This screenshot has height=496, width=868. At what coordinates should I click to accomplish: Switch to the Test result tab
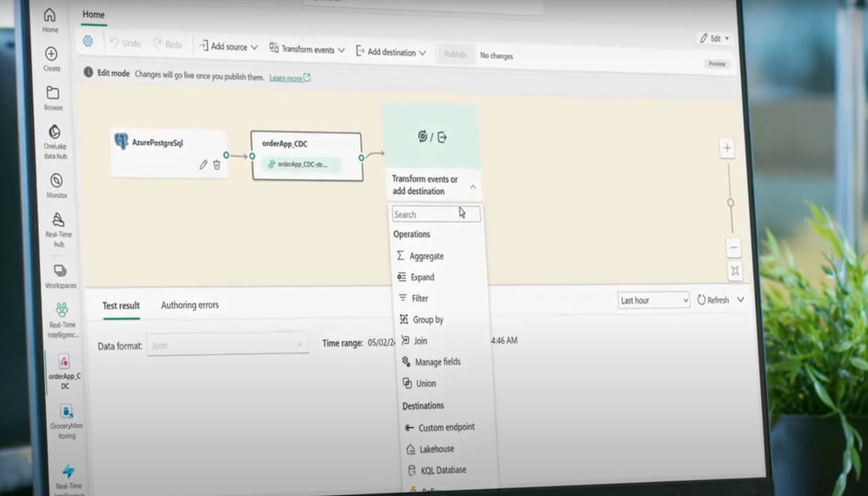[121, 305]
